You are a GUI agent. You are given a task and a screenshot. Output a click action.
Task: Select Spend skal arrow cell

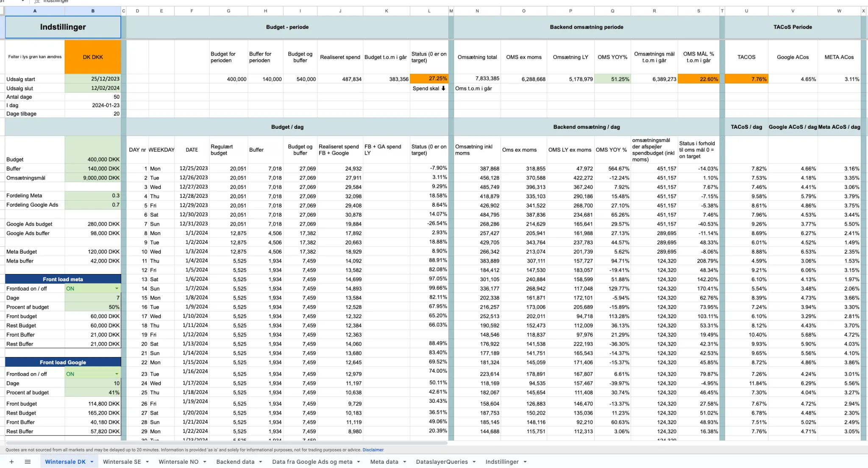(429, 88)
